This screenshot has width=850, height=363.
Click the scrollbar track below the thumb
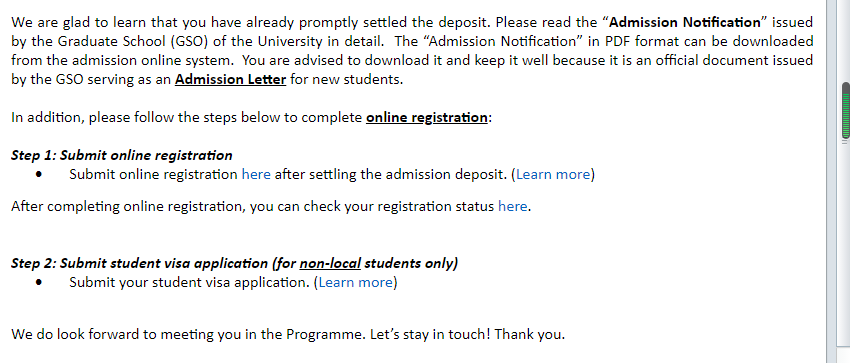pos(845,249)
